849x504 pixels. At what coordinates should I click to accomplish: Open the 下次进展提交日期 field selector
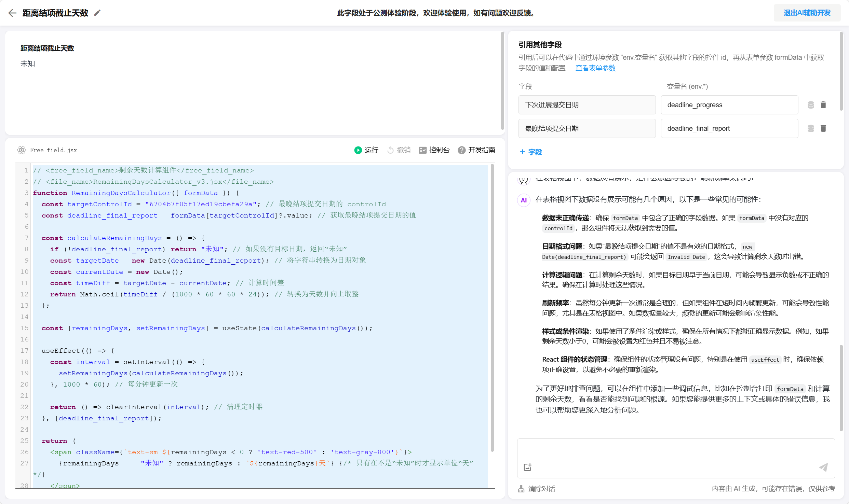587,105
